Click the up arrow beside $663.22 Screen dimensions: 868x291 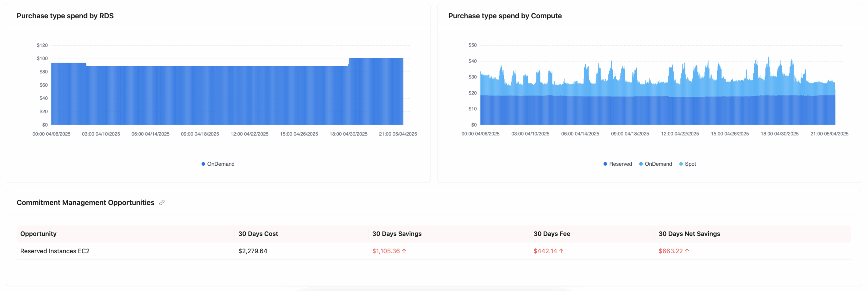[687, 251]
